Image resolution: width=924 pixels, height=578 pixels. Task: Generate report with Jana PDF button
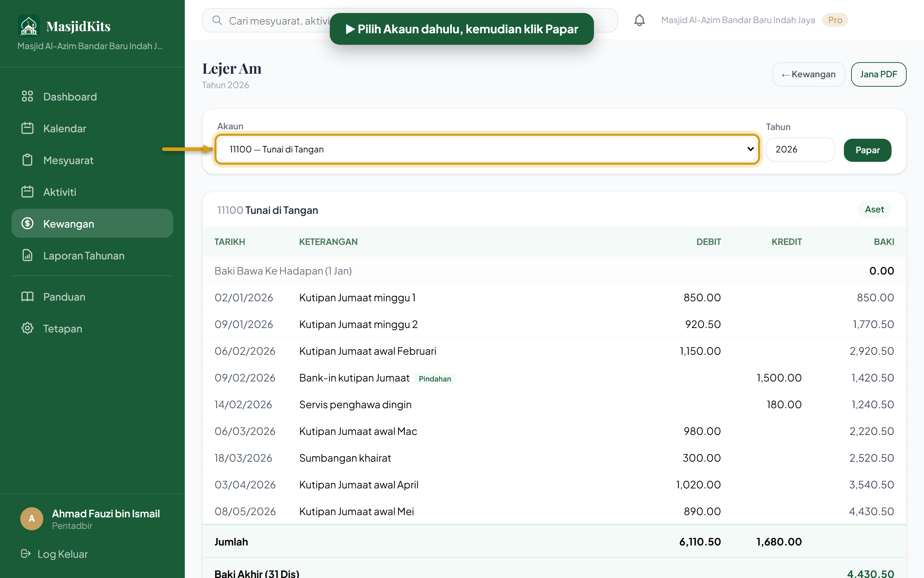pyautogui.click(x=879, y=74)
